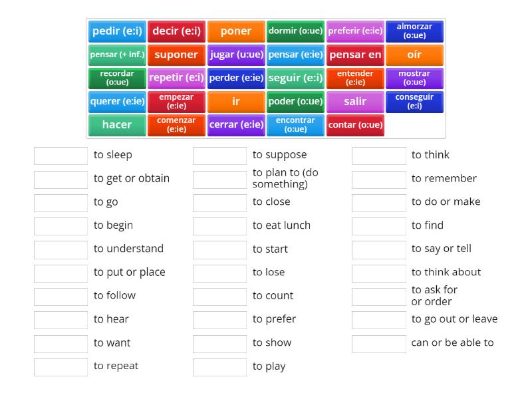Click the pink "salir" tile

click(355, 101)
